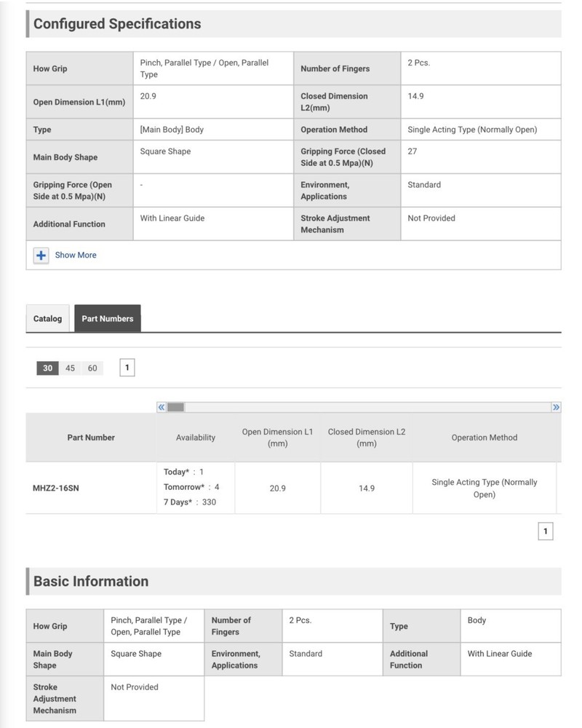Show 45 items per page

click(70, 368)
